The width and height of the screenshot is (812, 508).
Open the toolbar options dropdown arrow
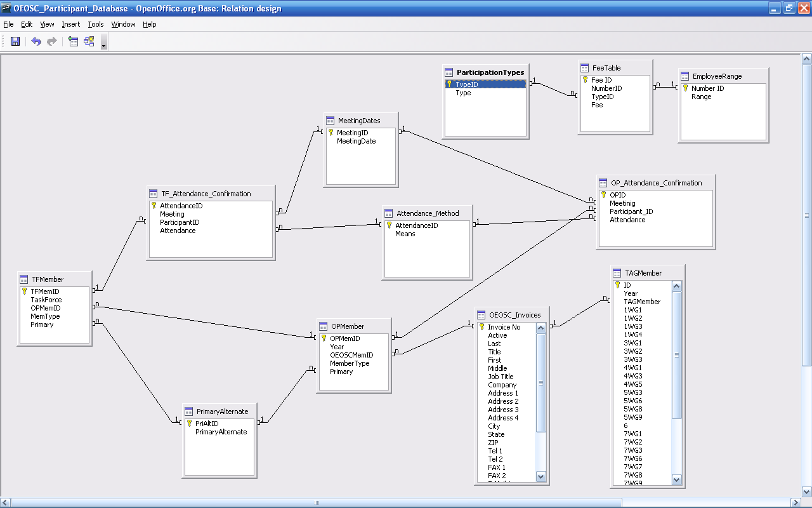104,44
